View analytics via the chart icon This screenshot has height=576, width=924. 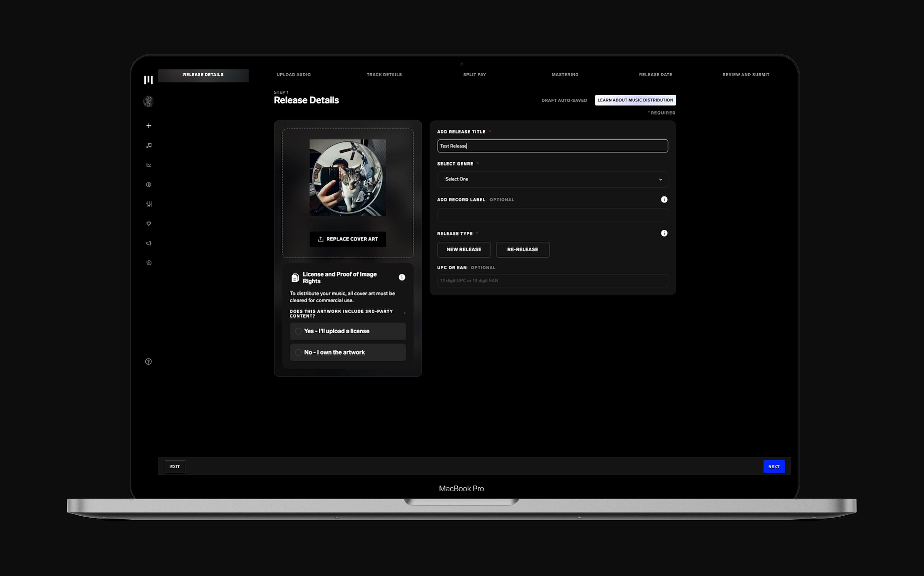[149, 165]
